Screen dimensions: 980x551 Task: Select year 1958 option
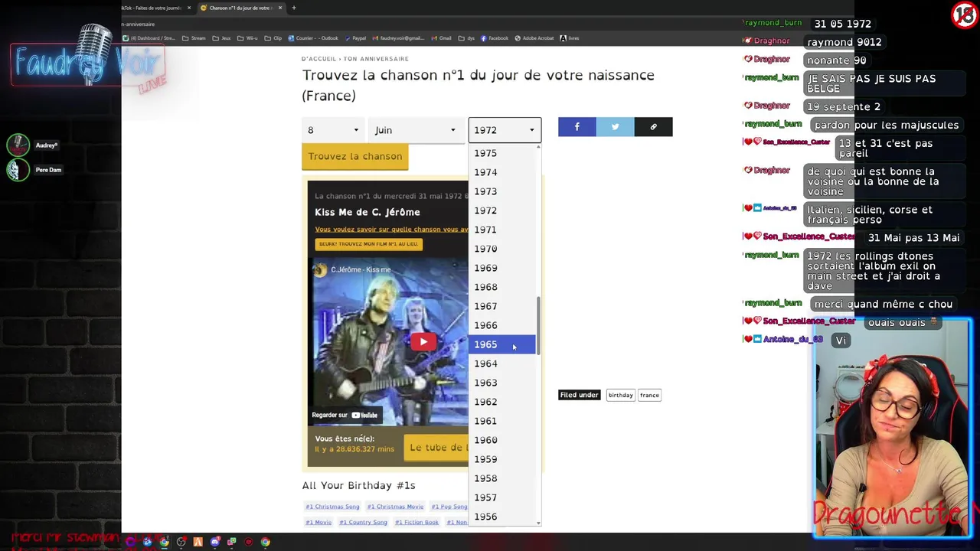(x=502, y=478)
